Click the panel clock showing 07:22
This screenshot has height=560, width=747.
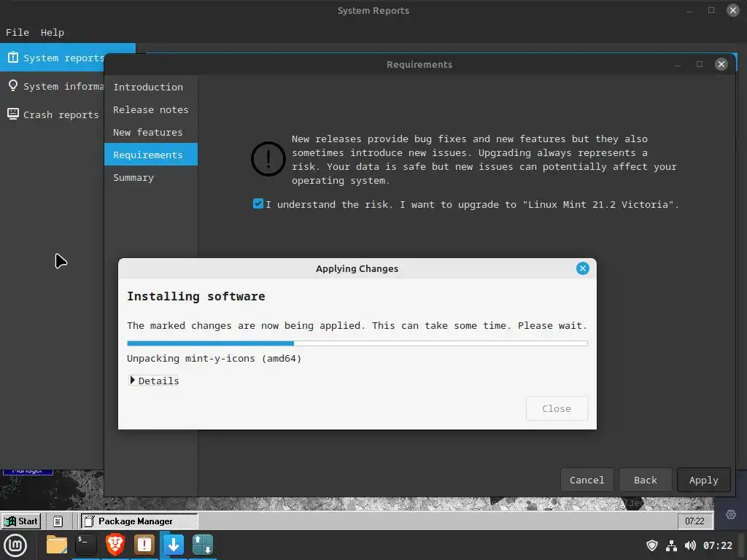coord(718,545)
